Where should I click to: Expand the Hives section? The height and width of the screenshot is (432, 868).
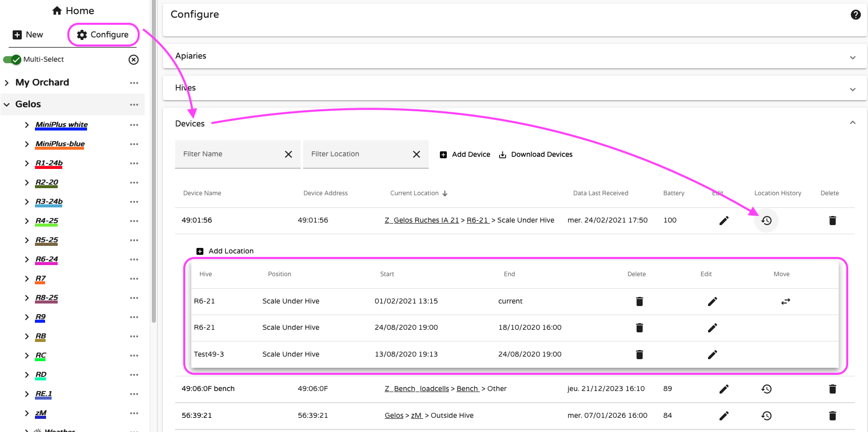[852, 89]
